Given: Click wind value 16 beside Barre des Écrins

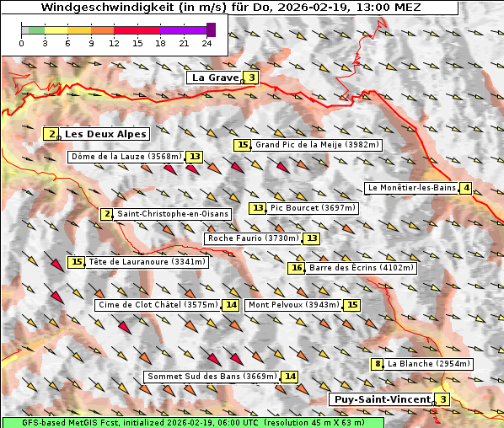Looking at the screenshot, I should pyautogui.click(x=297, y=268).
